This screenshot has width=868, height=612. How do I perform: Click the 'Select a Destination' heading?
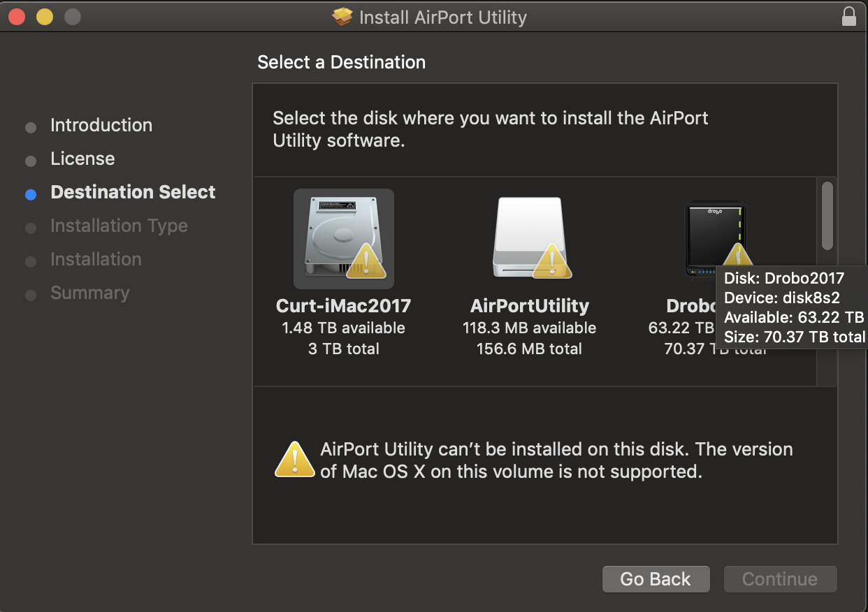point(341,62)
